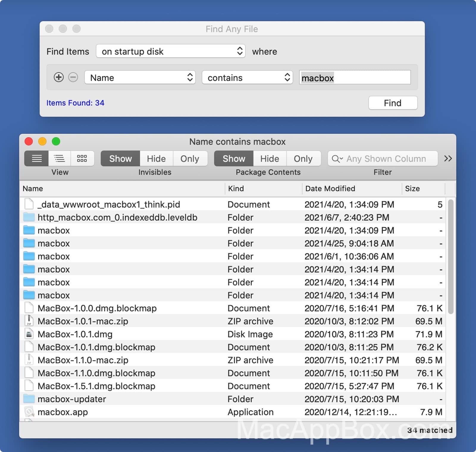Click the '34 matched' status text
Screen dimensions: 476x452
coord(430,430)
